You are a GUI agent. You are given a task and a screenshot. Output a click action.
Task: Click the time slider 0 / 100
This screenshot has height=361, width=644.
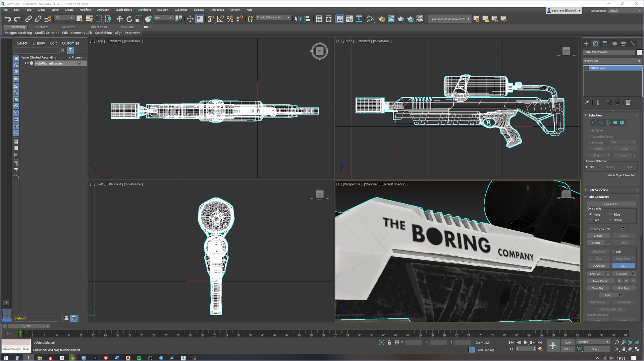tap(26, 326)
